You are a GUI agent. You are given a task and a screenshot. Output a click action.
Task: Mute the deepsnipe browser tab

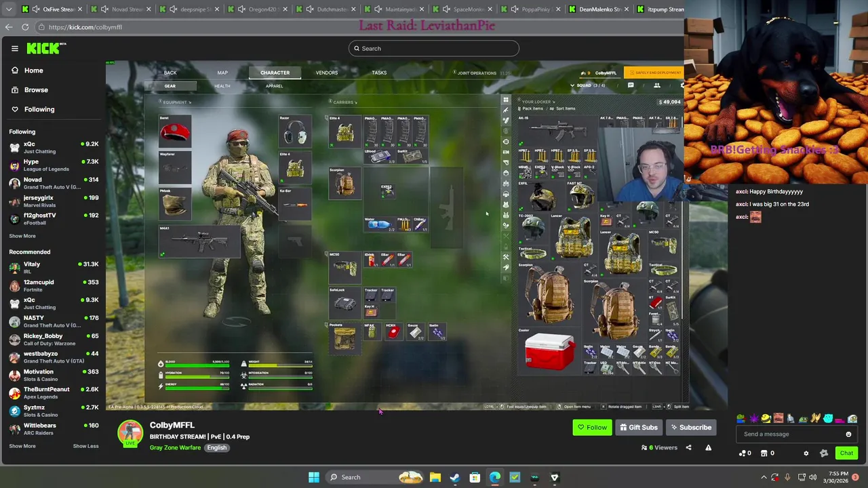pyautogui.click(x=173, y=9)
